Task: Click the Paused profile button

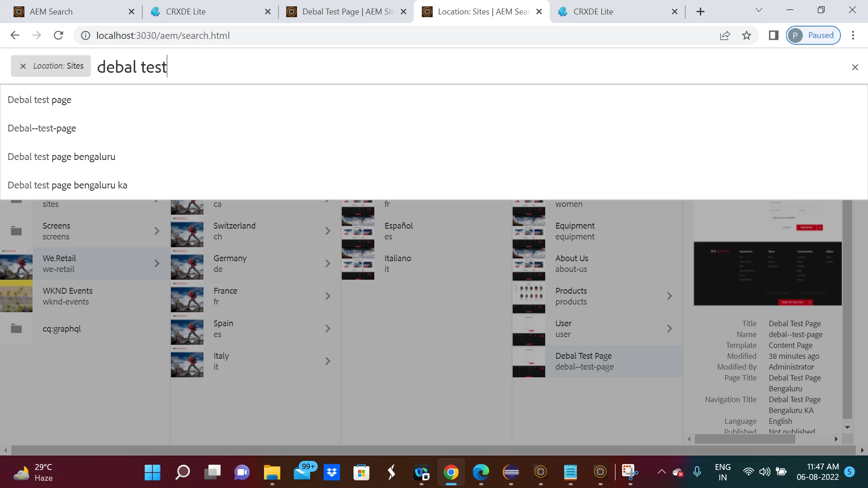Action: click(813, 35)
